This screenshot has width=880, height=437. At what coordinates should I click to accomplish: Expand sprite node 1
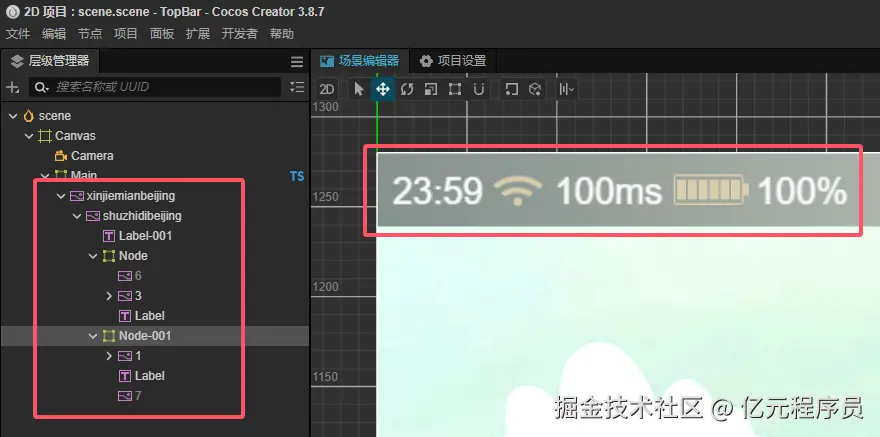[x=109, y=356]
